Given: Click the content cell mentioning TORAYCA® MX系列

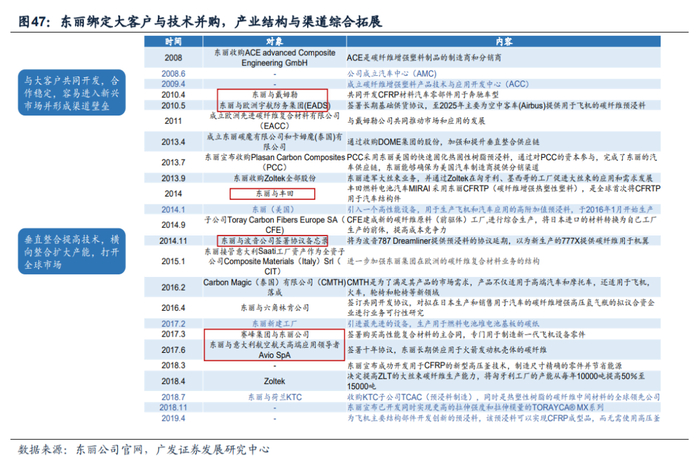Looking at the screenshot, I should [x=504, y=407].
